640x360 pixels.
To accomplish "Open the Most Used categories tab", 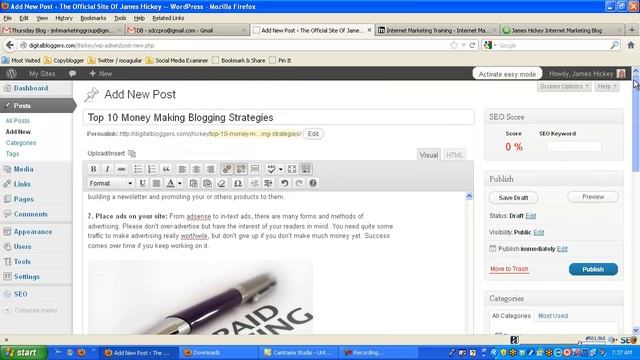I will pyautogui.click(x=553, y=316).
